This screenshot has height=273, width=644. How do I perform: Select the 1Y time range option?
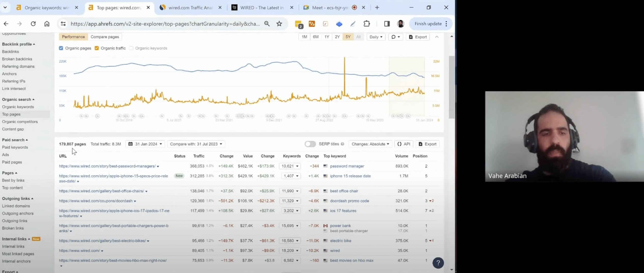point(327,37)
